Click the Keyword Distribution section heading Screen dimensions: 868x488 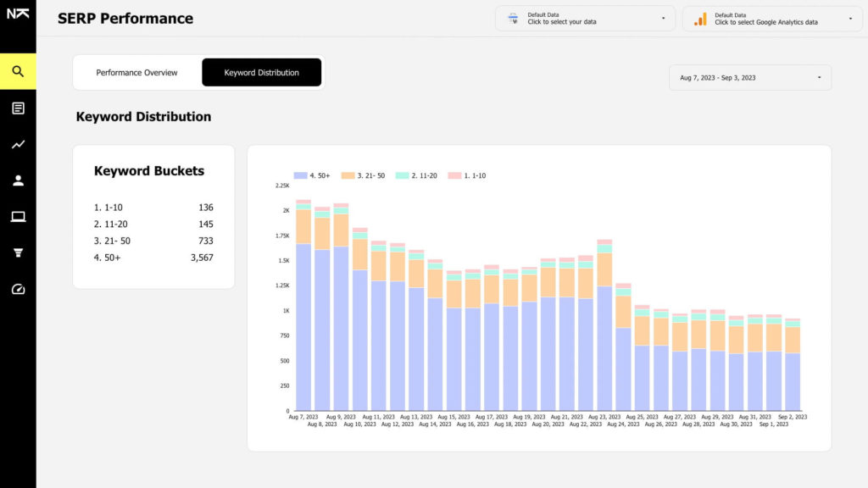tap(143, 117)
